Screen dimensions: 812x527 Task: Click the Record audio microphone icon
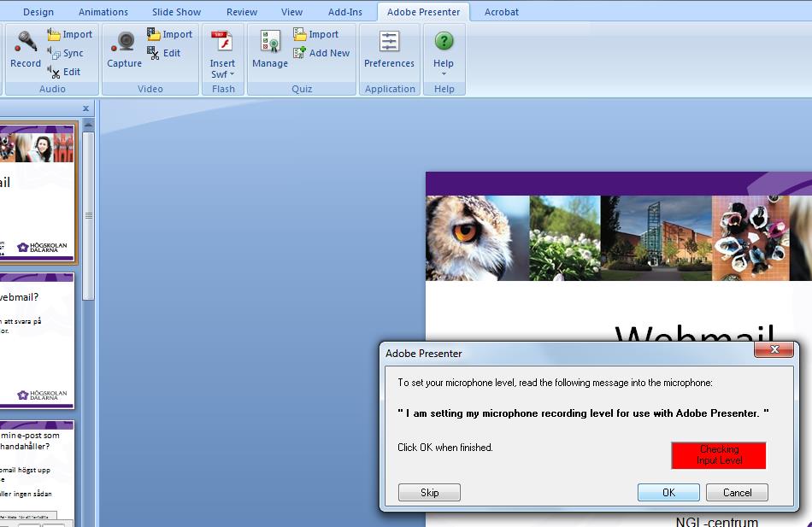[x=26, y=41]
